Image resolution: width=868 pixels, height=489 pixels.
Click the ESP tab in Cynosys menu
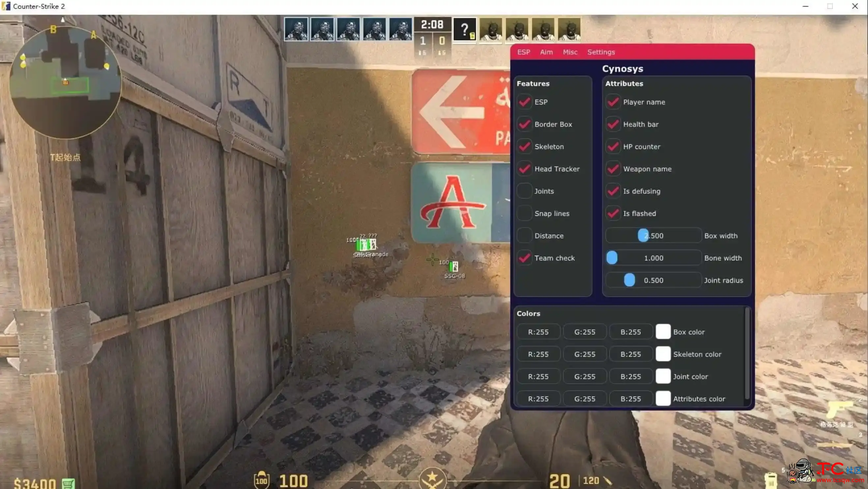pyautogui.click(x=524, y=52)
